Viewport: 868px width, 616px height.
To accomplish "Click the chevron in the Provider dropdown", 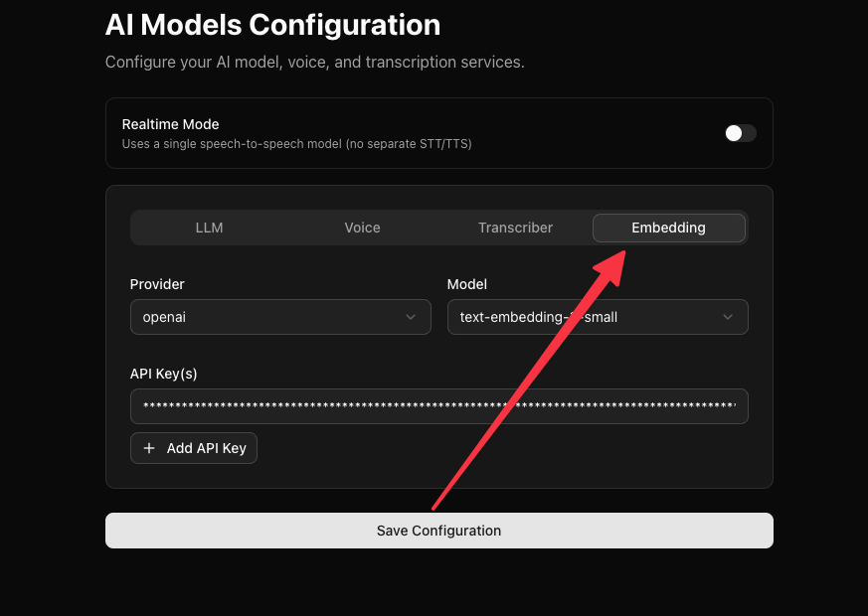I will tap(411, 317).
